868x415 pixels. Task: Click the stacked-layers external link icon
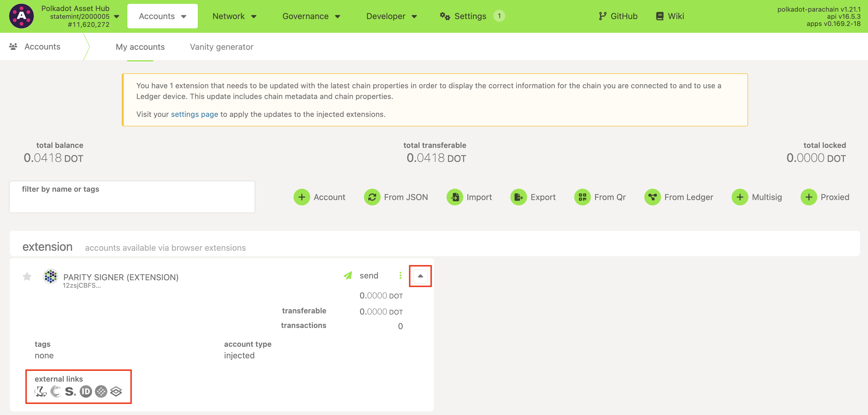pos(116,391)
